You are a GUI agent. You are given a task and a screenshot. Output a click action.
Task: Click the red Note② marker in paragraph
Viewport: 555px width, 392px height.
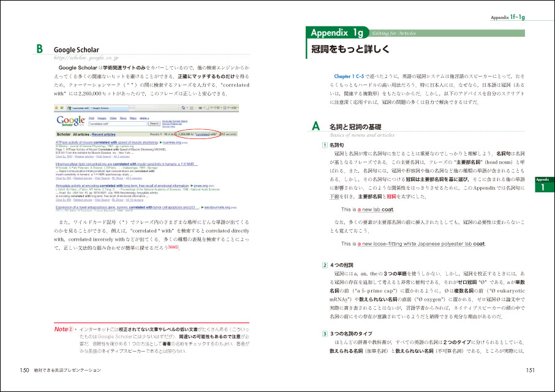tap(173, 247)
